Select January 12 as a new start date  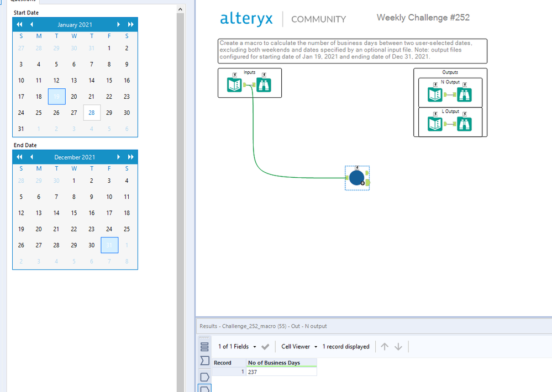(56, 80)
